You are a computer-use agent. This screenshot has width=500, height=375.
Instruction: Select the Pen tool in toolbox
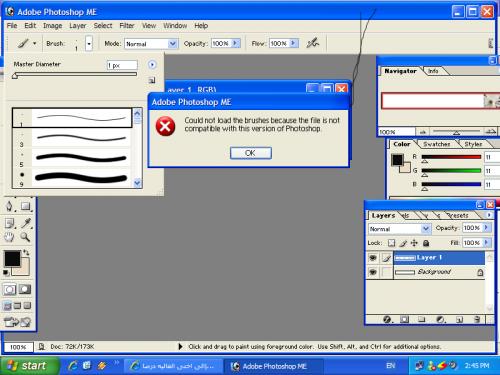tap(9, 206)
